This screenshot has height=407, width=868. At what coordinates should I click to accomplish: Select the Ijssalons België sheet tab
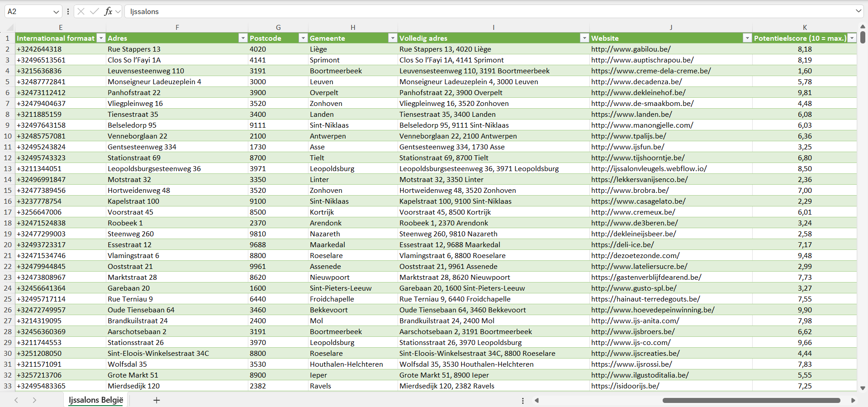[x=96, y=400]
